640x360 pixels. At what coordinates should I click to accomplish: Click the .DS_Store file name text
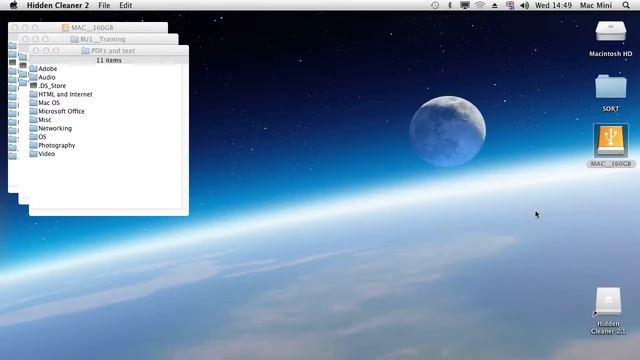[52, 86]
